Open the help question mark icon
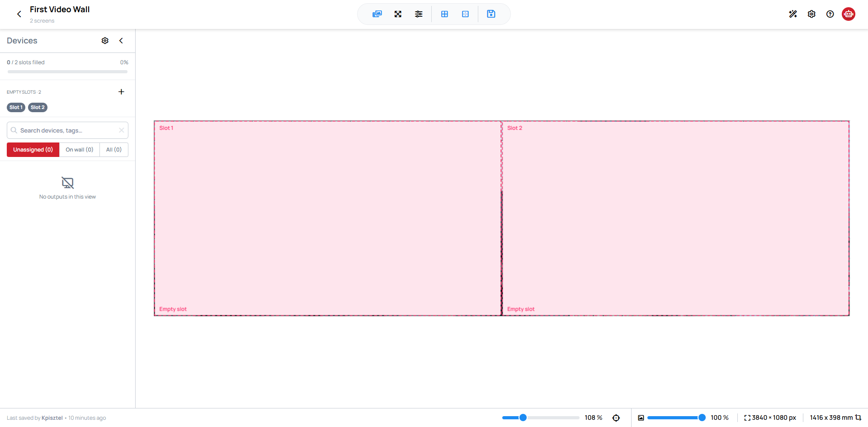The width and height of the screenshot is (868, 427). pyautogui.click(x=830, y=14)
